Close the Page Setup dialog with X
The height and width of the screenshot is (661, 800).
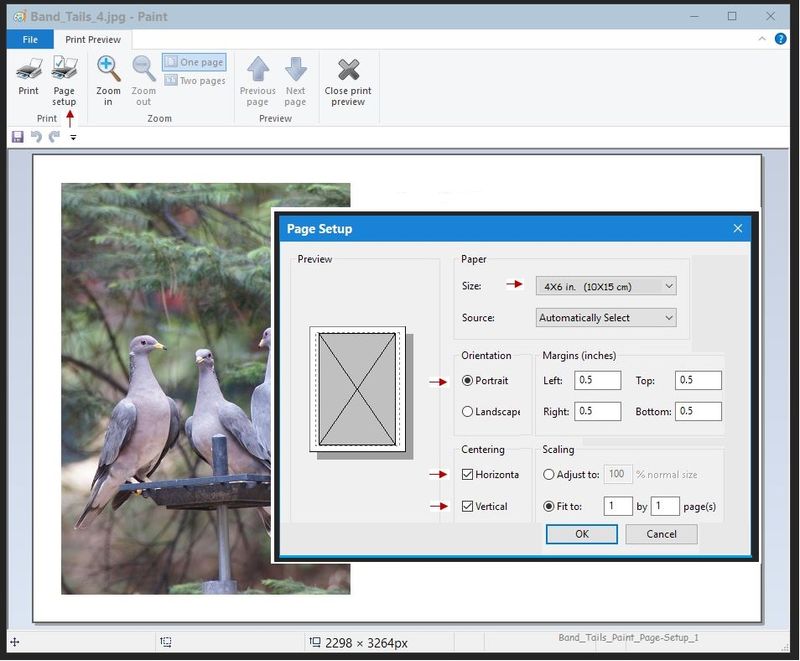(737, 228)
